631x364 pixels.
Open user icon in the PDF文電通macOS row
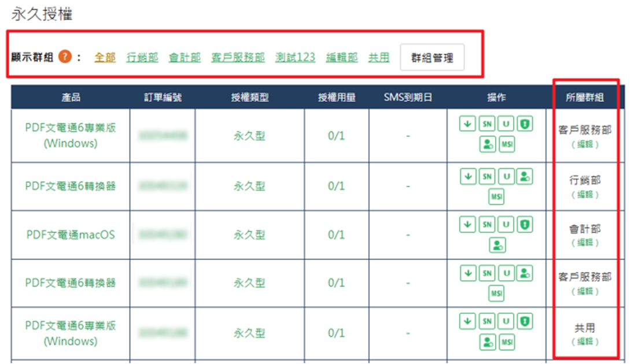(497, 245)
